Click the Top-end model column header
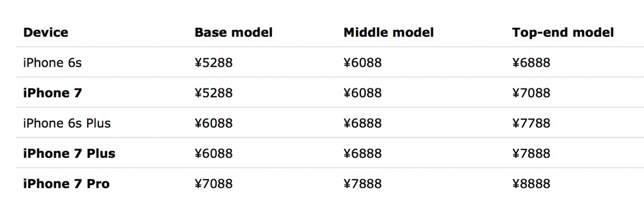This screenshot has height=211, width=644. click(563, 33)
